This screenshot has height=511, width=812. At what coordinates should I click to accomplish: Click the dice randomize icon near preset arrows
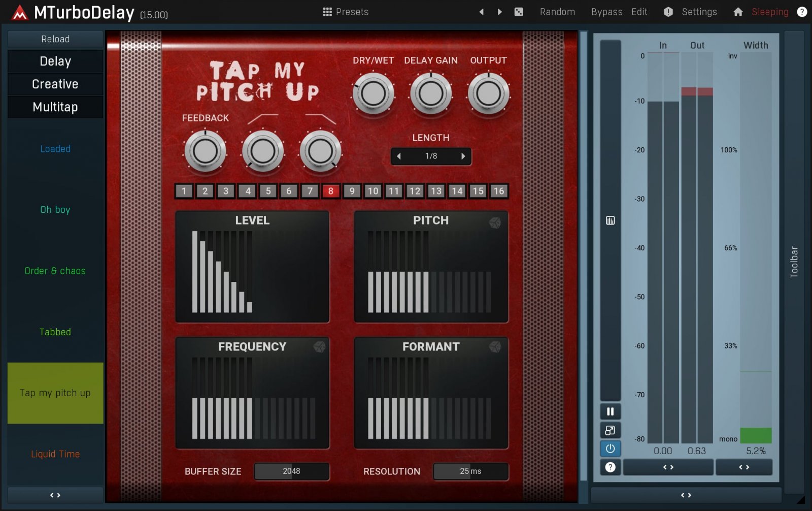[518, 12]
